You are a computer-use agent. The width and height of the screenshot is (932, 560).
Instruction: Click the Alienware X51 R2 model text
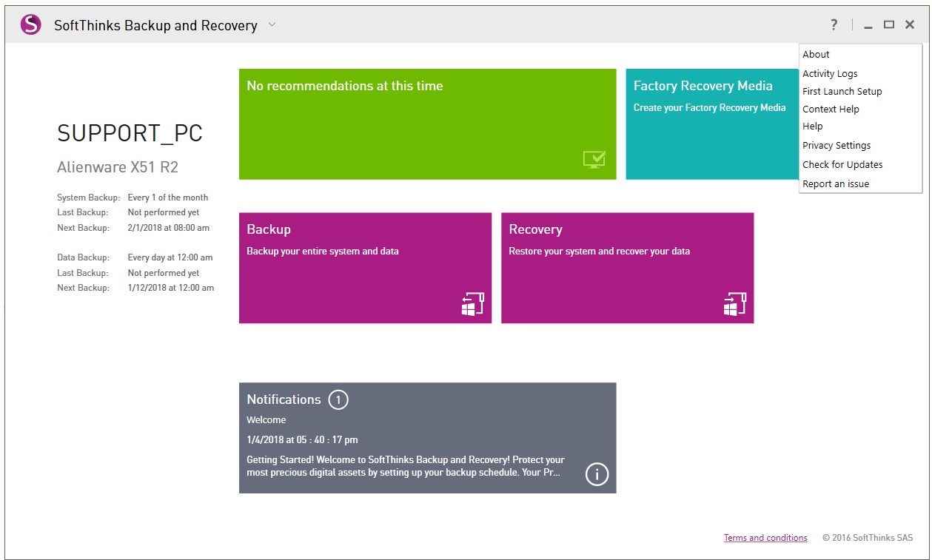tap(118, 167)
